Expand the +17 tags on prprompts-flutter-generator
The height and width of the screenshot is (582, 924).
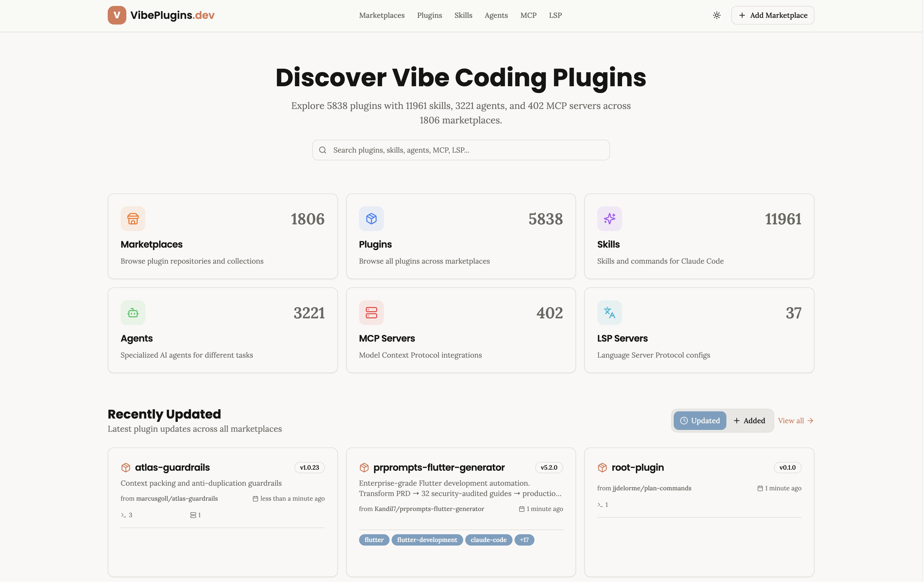pyautogui.click(x=524, y=540)
